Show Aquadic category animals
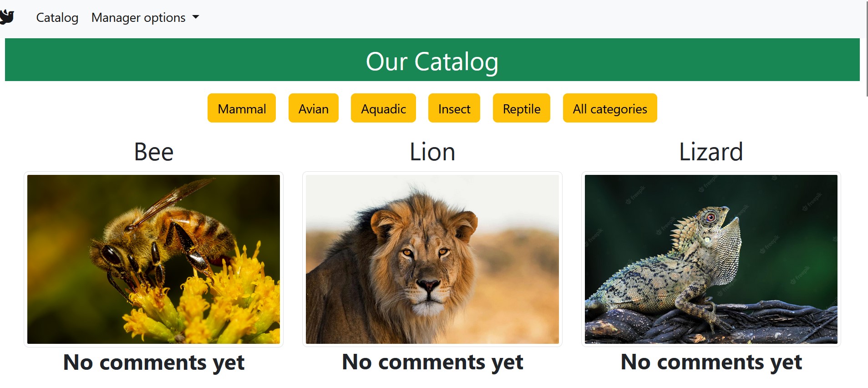Screen dimensions: 868x388 tap(383, 108)
